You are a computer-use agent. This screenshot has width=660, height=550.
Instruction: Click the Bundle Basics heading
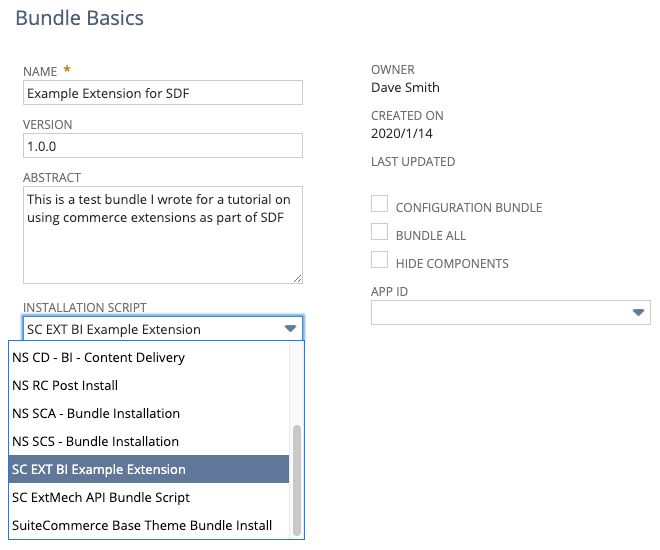click(80, 18)
